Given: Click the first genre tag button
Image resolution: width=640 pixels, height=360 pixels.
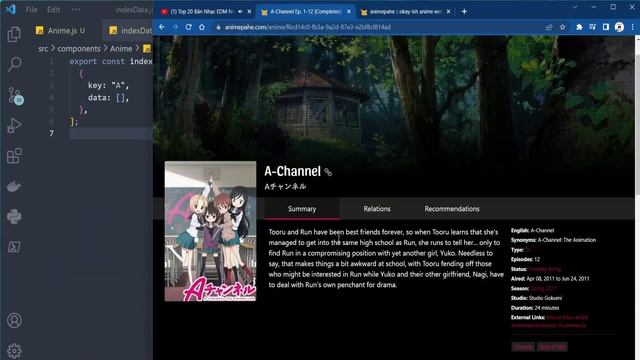Looking at the screenshot, I should point(523,347).
